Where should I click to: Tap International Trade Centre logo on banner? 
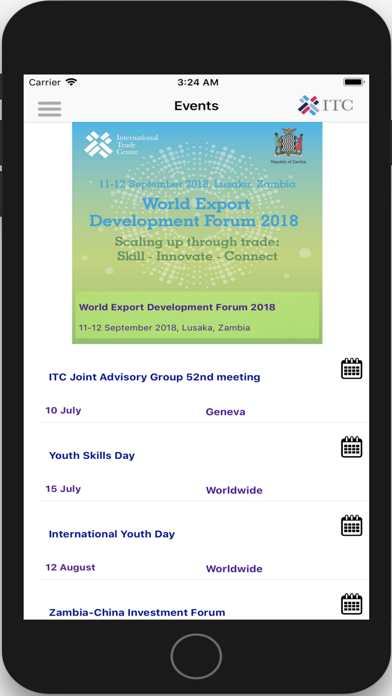click(x=121, y=145)
